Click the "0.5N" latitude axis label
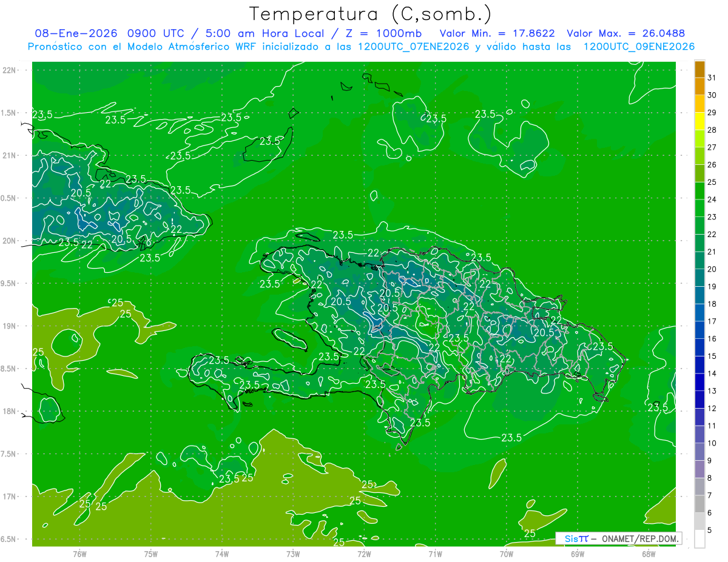The width and height of the screenshot is (728, 562). [x=9, y=198]
